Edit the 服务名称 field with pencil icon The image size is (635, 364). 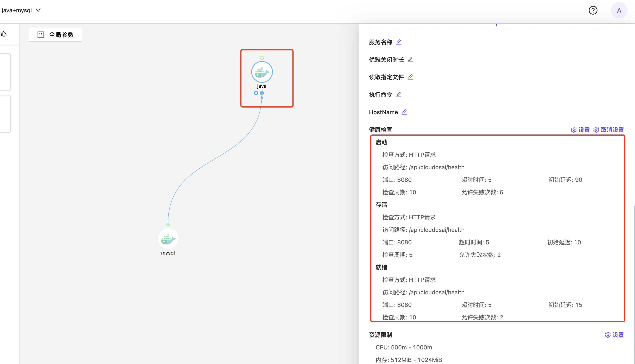point(399,42)
